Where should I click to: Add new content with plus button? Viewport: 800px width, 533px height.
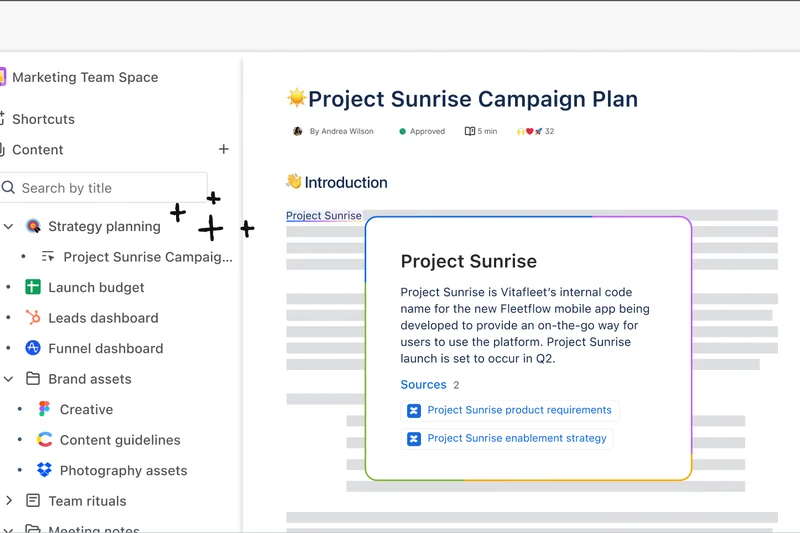coord(223,149)
